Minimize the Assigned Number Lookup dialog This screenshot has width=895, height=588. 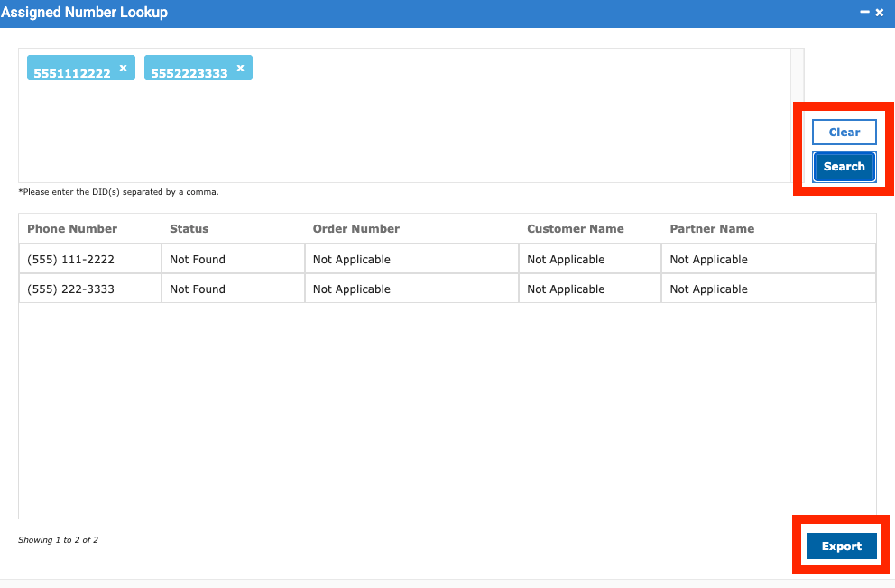864,12
